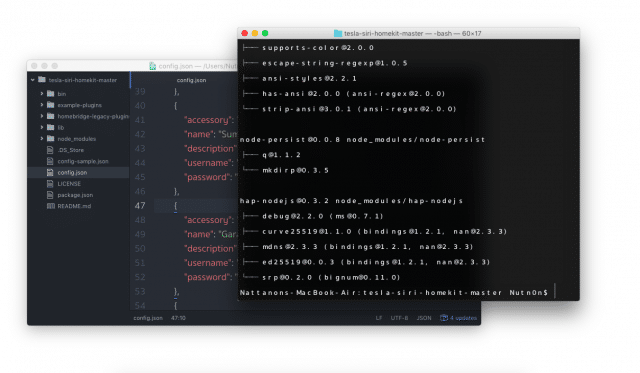Click the lib folder icon
The height and width of the screenshot is (373, 640).
tap(51, 127)
